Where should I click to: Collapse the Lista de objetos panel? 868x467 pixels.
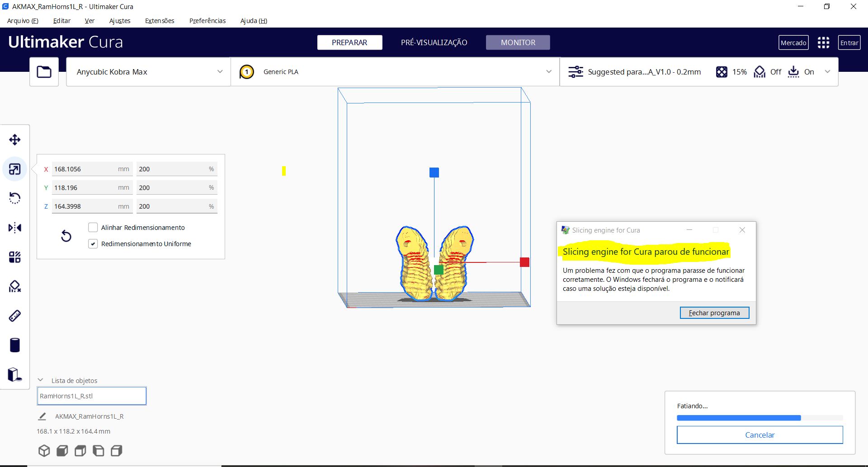tap(41, 380)
